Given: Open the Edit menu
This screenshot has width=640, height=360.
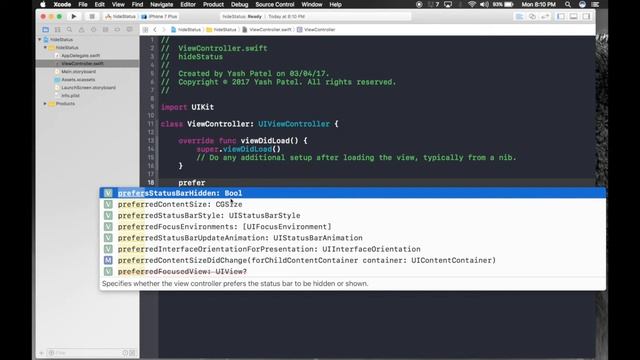Looking at the screenshot, I should pos(100,4).
